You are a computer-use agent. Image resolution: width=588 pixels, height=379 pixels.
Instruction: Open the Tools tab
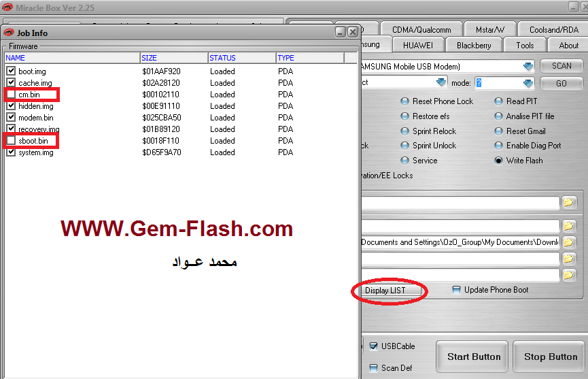[525, 45]
